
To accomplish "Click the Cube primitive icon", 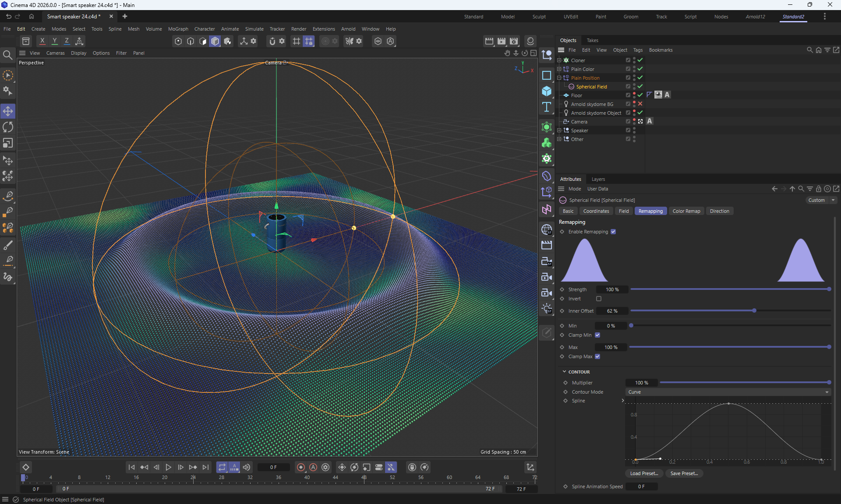I will 547,91.
